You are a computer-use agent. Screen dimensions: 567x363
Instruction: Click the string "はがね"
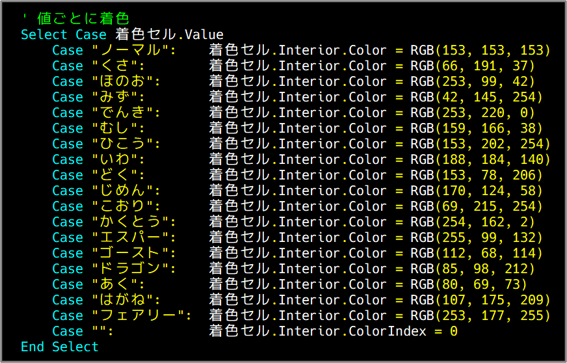point(122,300)
